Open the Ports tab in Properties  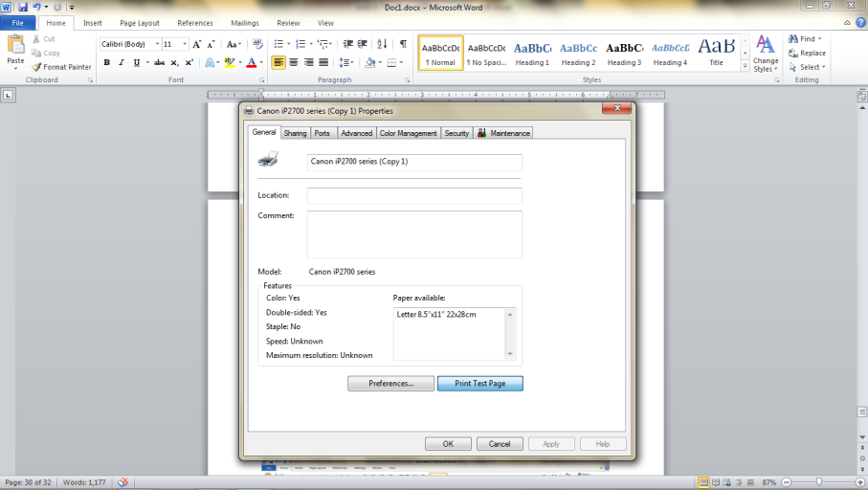point(323,133)
